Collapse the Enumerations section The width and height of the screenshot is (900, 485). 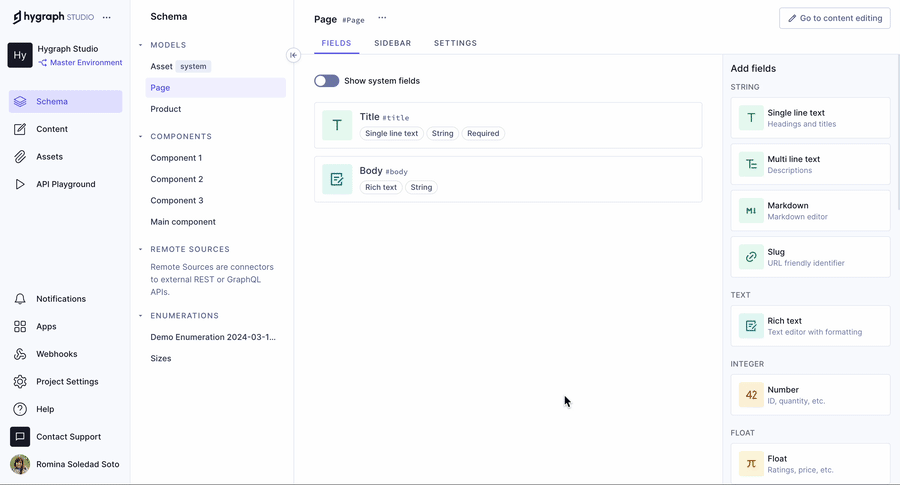141,316
